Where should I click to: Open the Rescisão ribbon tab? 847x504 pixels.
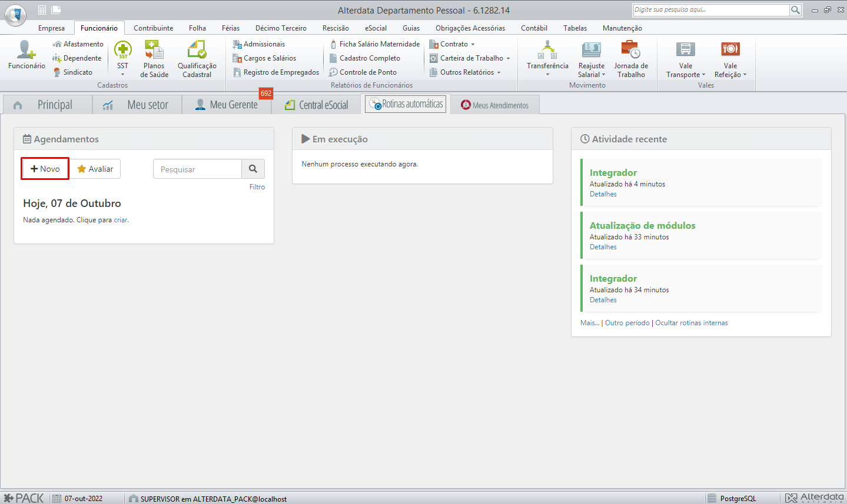tap(336, 28)
